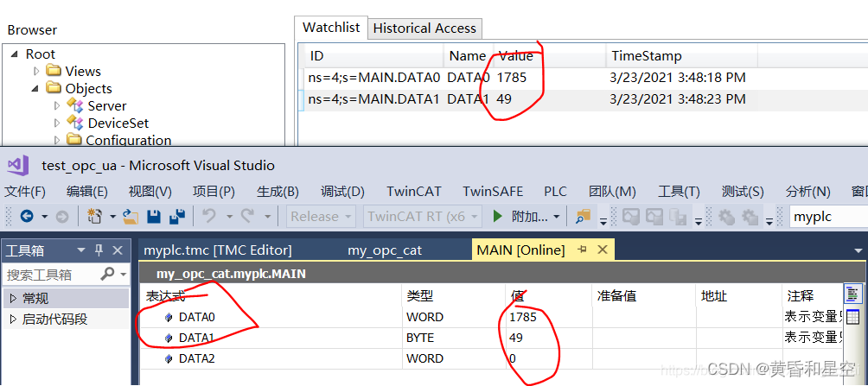Expand the 启动代码段 toolbox group
868x386 pixels.
click(x=13, y=320)
